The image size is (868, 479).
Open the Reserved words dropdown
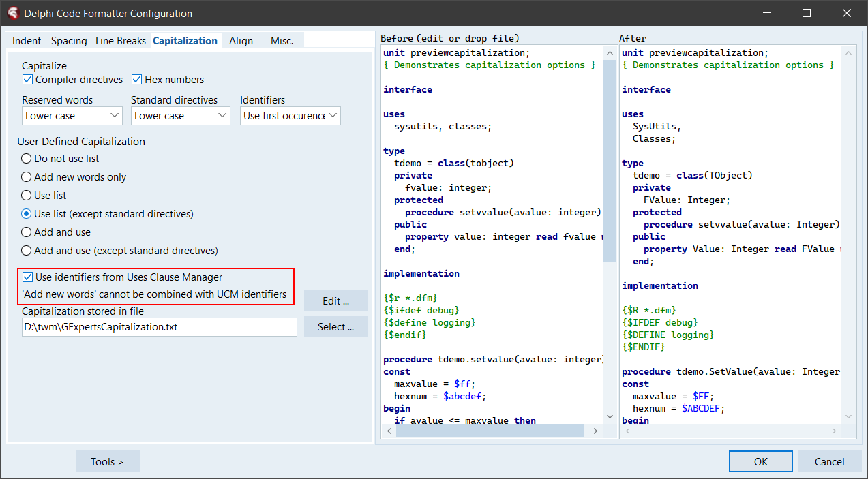pyautogui.click(x=72, y=116)
